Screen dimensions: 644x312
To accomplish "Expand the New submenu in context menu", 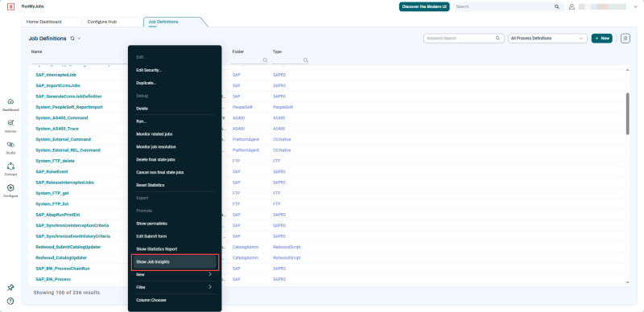I will [175, 275].
